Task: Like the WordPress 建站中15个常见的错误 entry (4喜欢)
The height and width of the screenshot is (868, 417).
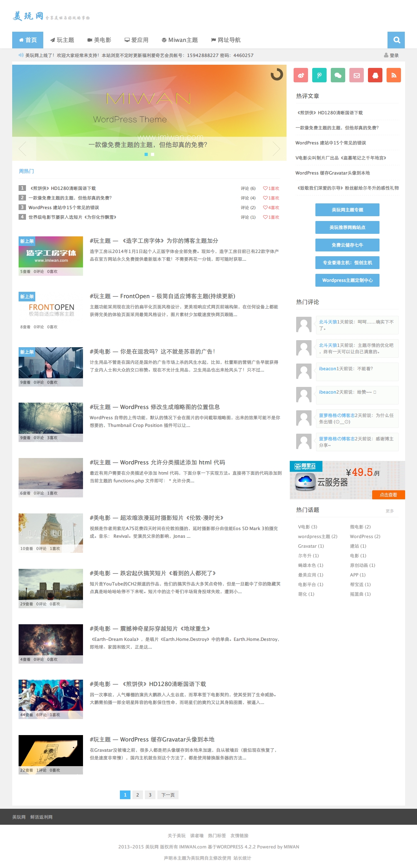Action: coord(271,208)
